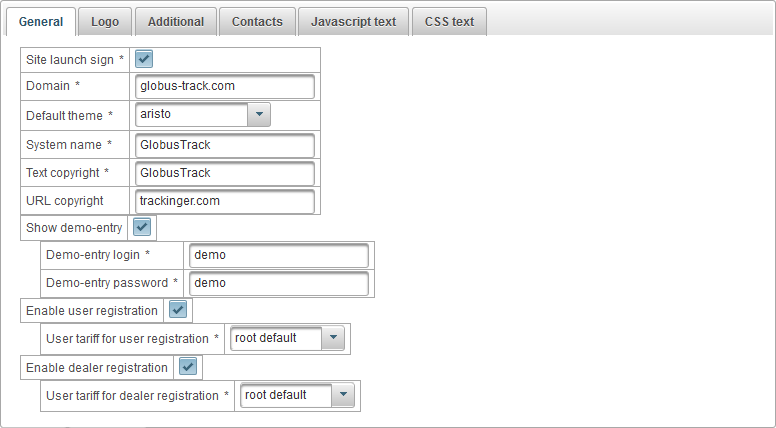Expand User tariff for dealer registration dropdown
This screenshot has height=428, width=776.
[x=343, y=395]
